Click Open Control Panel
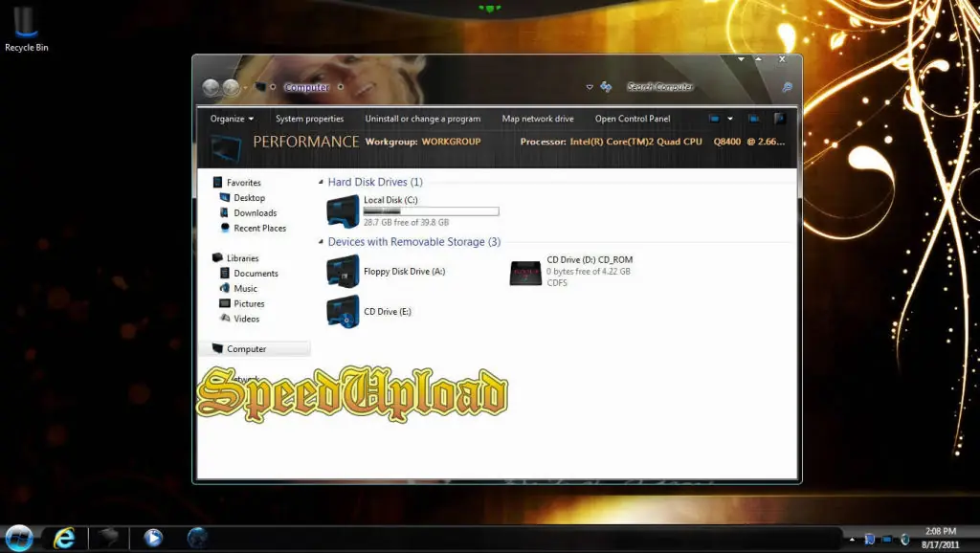980x553 pixels. [633, 119]
